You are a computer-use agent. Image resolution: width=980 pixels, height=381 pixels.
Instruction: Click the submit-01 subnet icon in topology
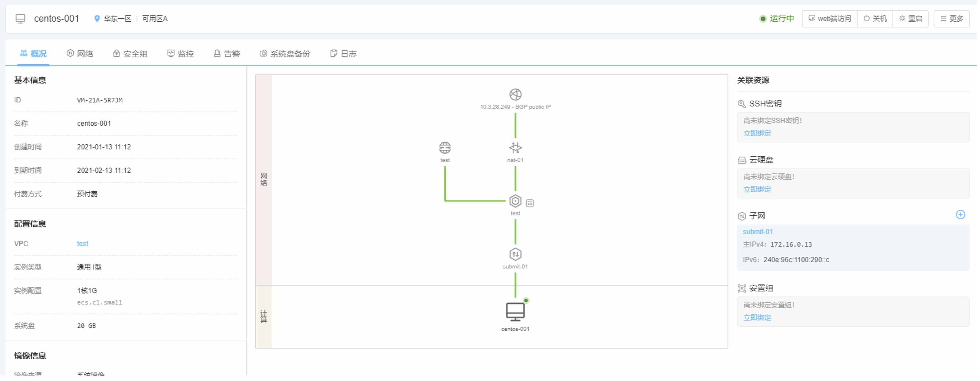coord(515,254)
